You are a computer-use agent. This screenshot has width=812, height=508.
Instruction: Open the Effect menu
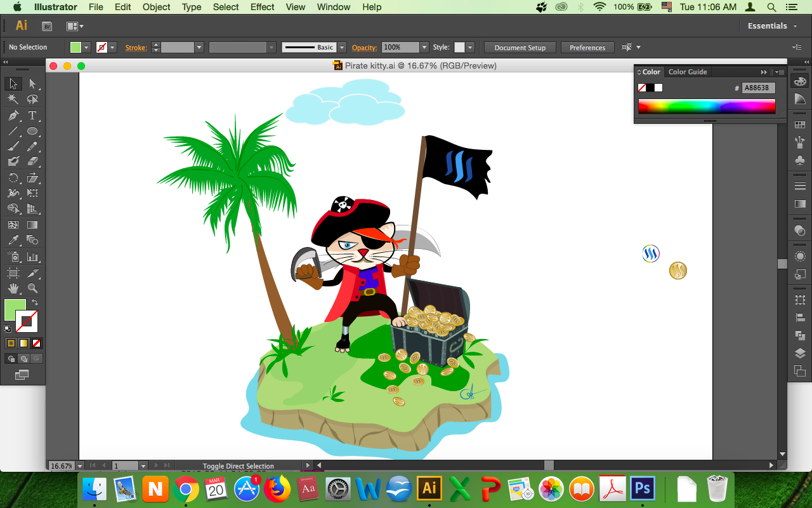pos(263,7)
